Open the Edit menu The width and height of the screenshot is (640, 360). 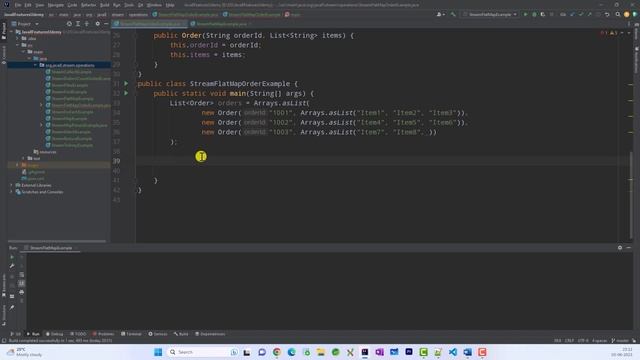click(x=28, y=5)
